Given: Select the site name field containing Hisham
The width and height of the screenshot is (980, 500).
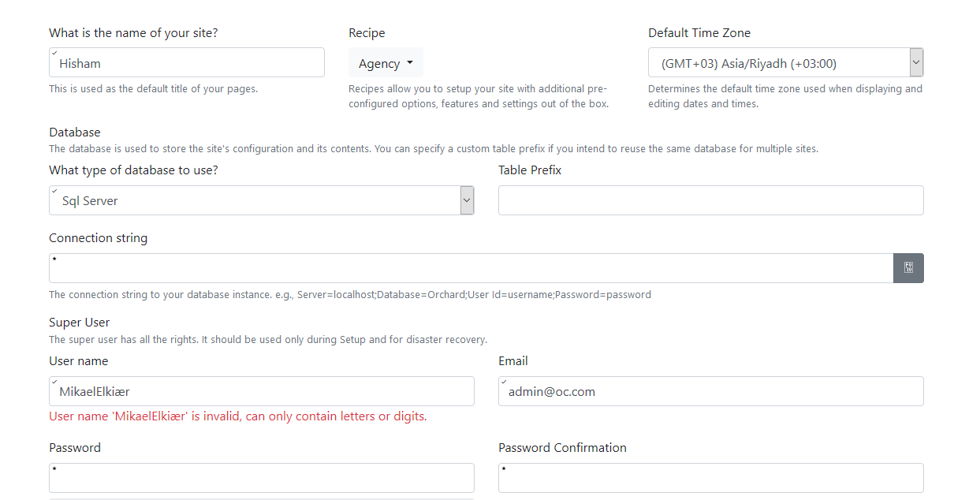Looking at the screenshot, I should click(186, 62).
